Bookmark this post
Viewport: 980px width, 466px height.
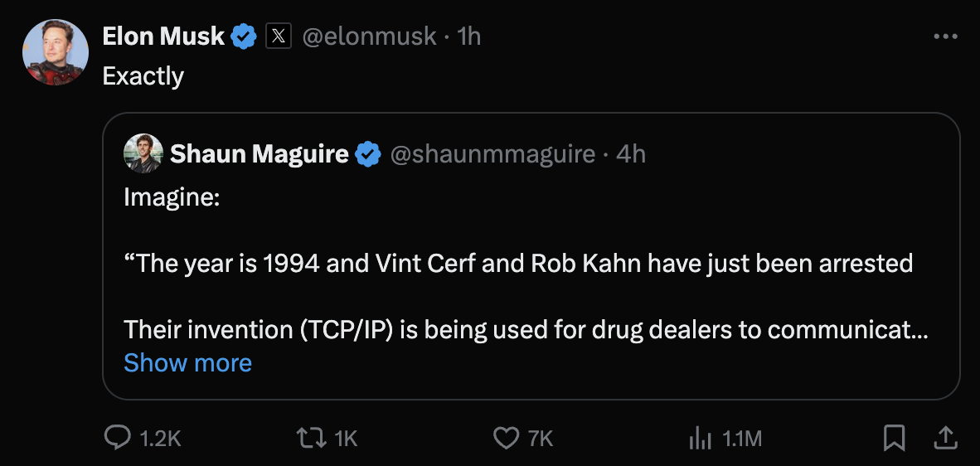[894, 437]
